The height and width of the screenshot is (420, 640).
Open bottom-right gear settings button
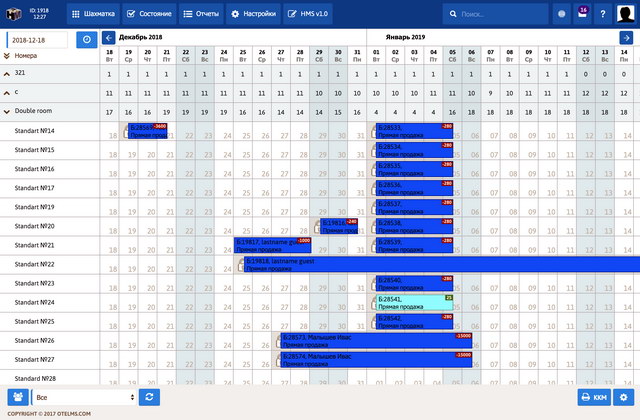coord(624,397)
